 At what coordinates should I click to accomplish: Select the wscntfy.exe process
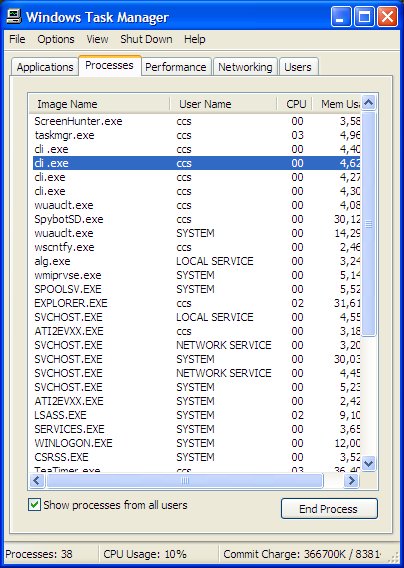196,247
